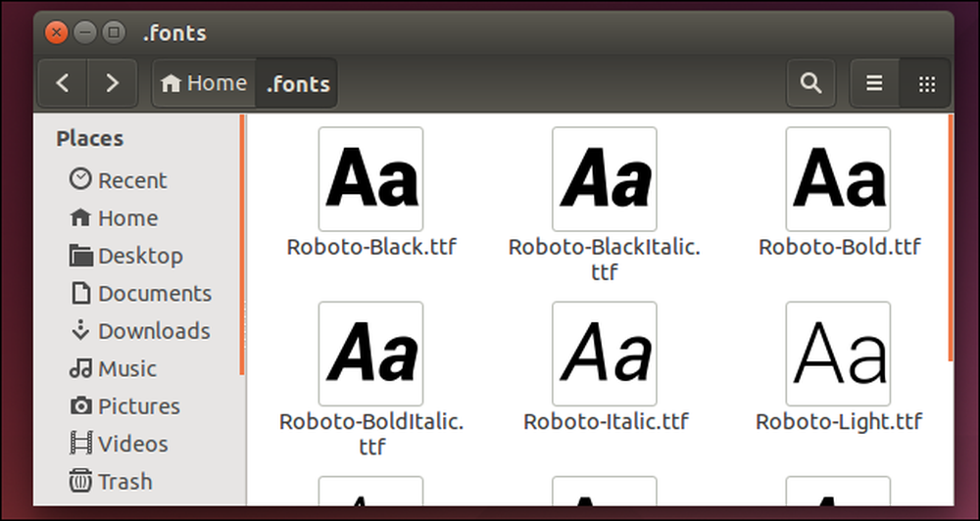Select the Roboto-Black.ttf font thumbnail

370,178
